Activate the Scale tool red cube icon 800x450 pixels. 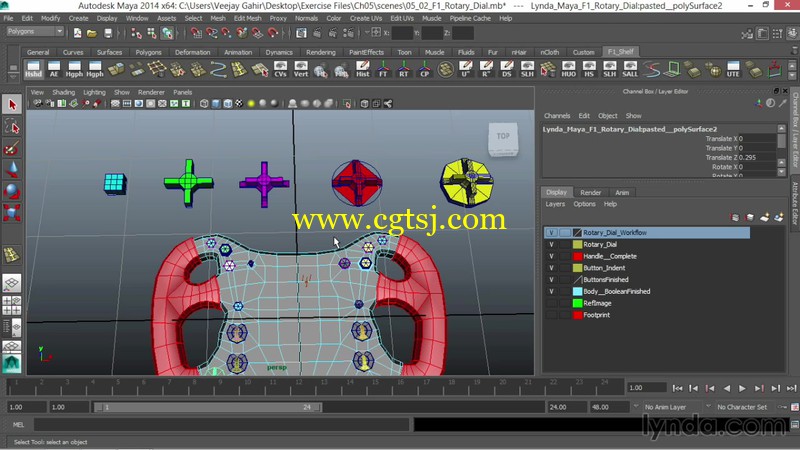pyautogui.click(x=12, y=212)
